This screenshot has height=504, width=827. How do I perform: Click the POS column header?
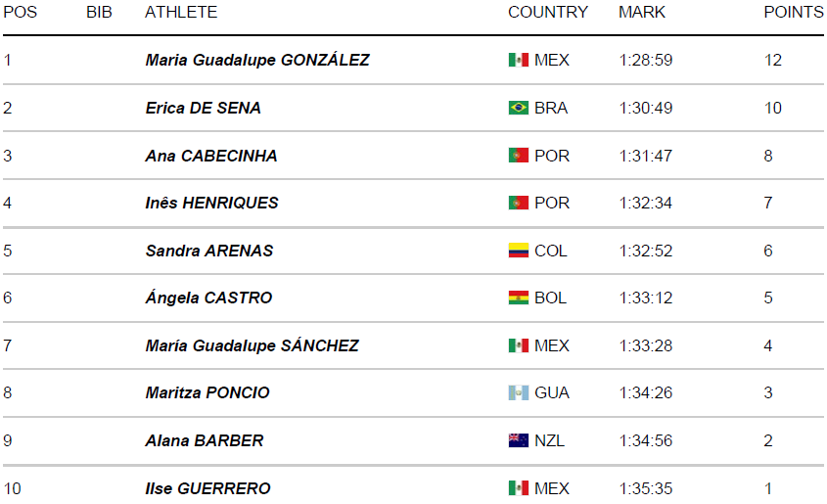click(x=20, y=12)
